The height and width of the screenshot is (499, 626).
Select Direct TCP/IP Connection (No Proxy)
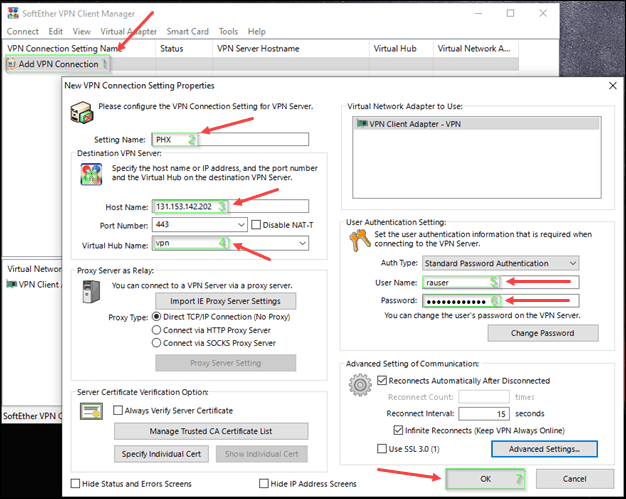[x=156, y=317]
